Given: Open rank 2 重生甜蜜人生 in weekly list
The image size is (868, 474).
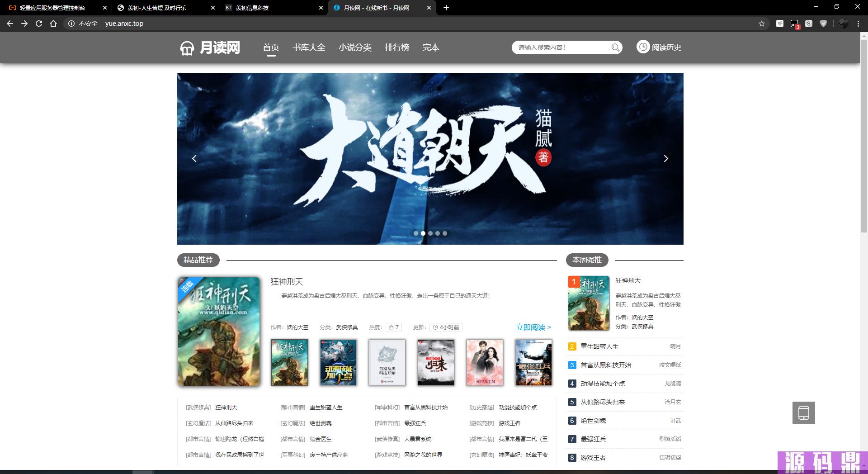Looking at the screenshot, I should pos(599,346).
